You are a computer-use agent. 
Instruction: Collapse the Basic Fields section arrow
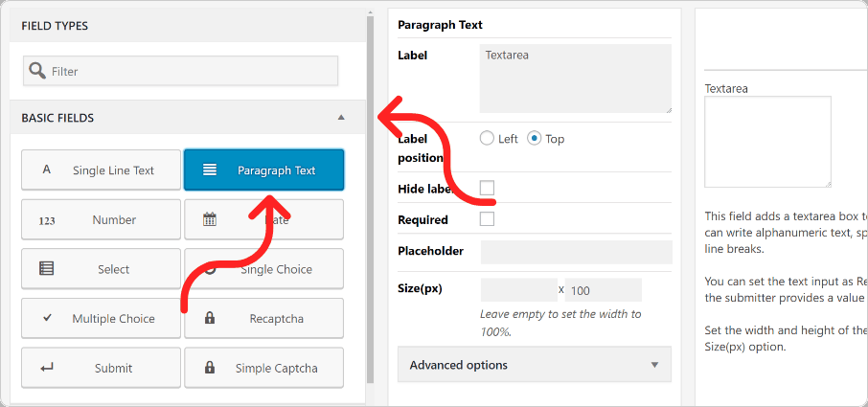coord(341,117)
